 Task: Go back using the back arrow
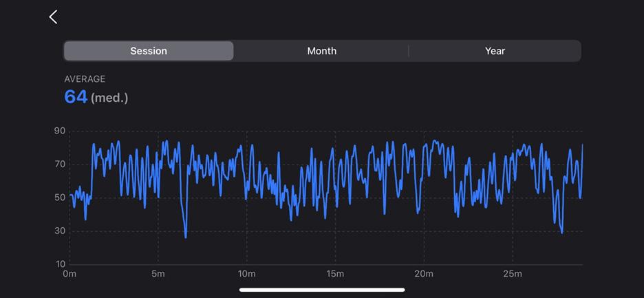(54, 17)
